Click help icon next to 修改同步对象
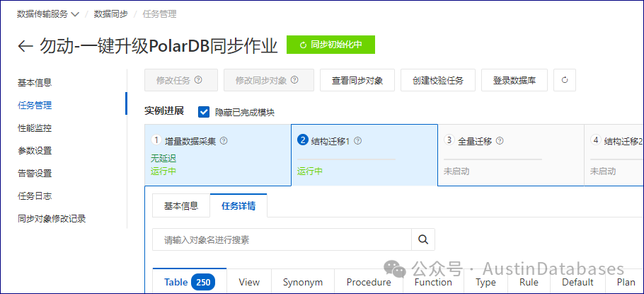Image resolution: width=644 pixels, height=294 pixels. 294,80
